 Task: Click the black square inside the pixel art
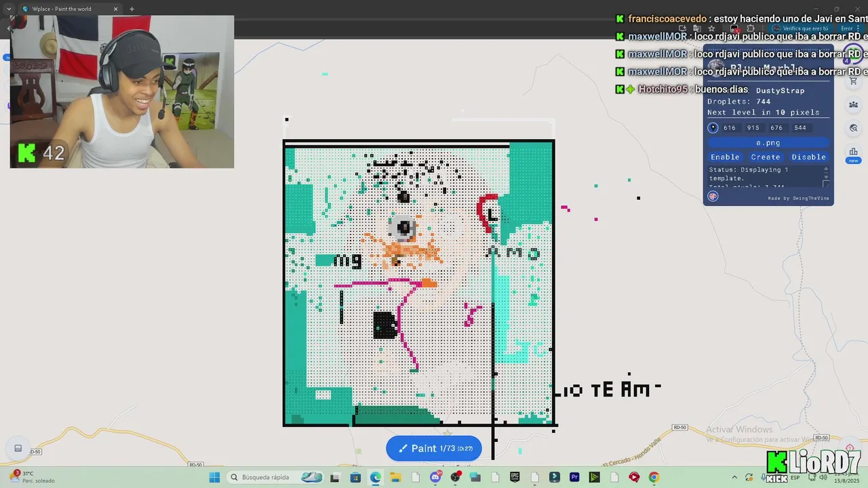384,325
